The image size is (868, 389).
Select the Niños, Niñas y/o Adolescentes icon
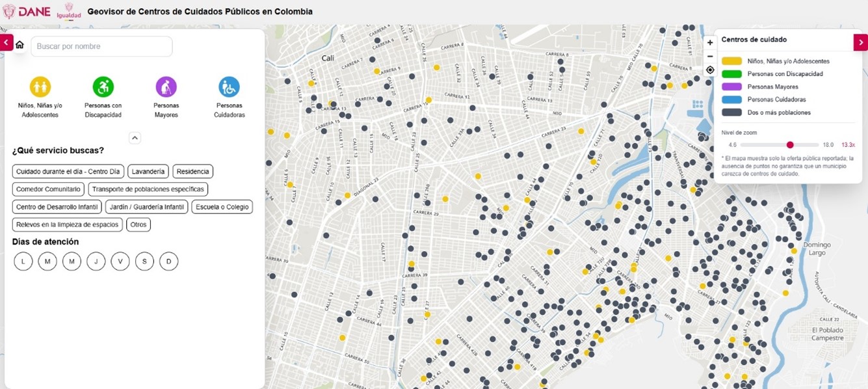pos(40,87)
